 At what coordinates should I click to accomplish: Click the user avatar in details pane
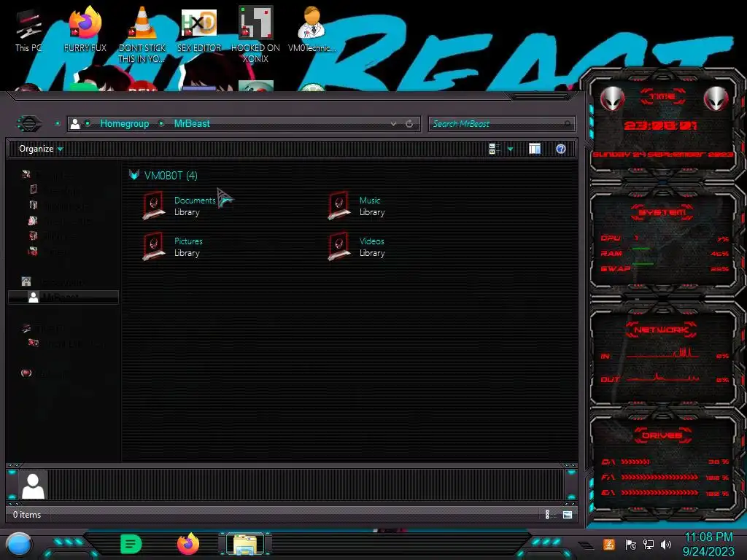coord(33,485)
